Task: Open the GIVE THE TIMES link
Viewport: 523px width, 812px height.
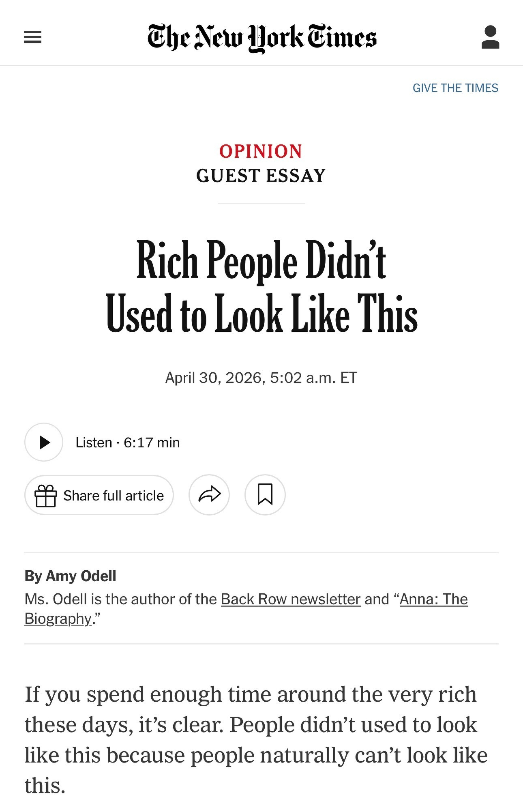Action: point(456,88)
